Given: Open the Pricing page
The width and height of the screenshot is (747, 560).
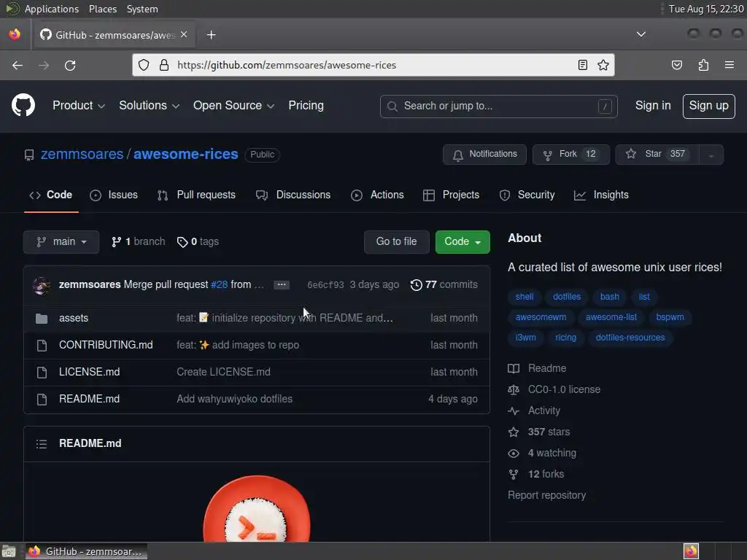Looking at the screenshot, I should [x=306, y=105].
